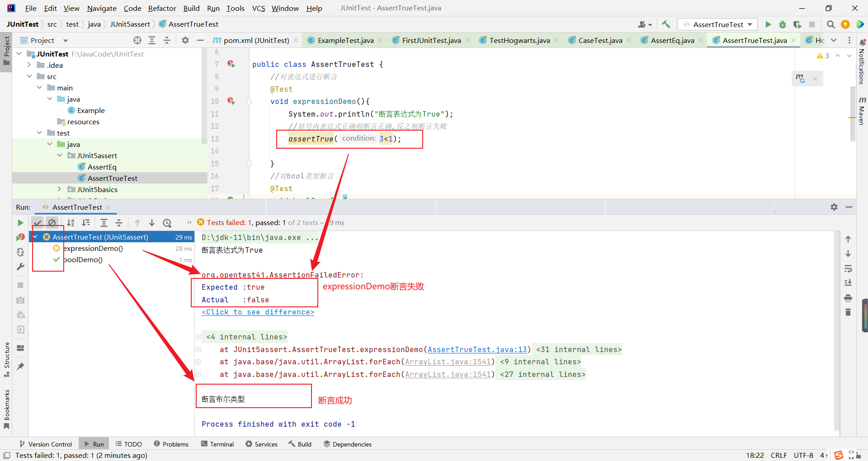Open the AssertTrueTest run configuration dropdown

pyautogui.click(x=718, y=24)
